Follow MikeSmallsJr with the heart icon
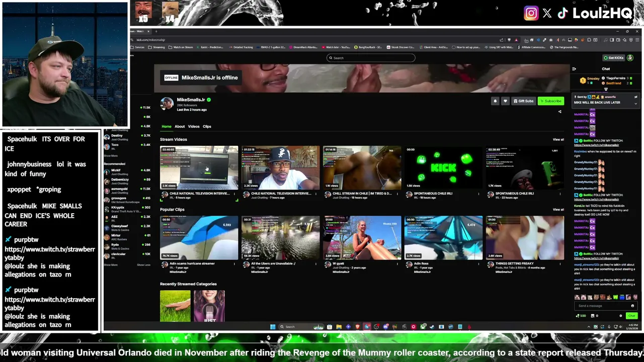Image resolution: width=644 pixels, height=362 pixels. [505, 101]
